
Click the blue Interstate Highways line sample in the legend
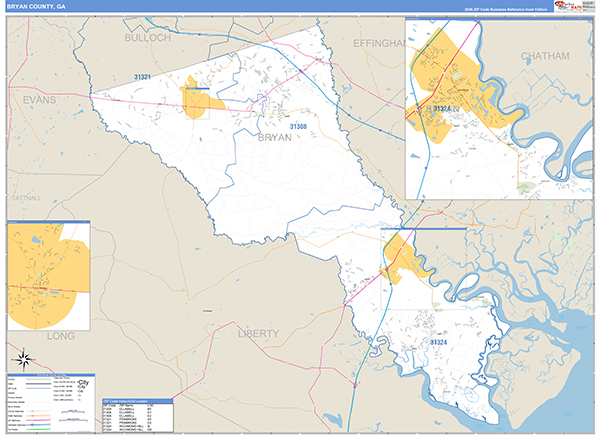38,425
